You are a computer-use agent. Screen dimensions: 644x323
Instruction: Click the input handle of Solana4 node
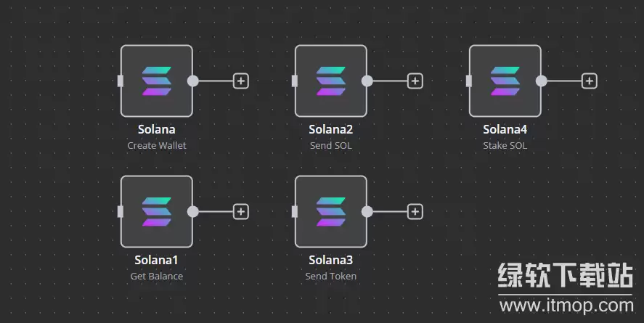tap(469, 81)
